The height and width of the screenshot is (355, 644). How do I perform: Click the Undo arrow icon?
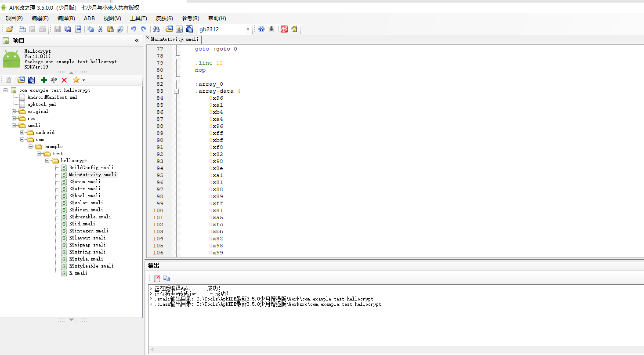134,29
